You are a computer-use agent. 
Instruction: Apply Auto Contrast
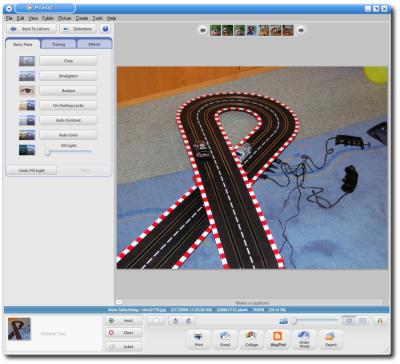[68, 120]
